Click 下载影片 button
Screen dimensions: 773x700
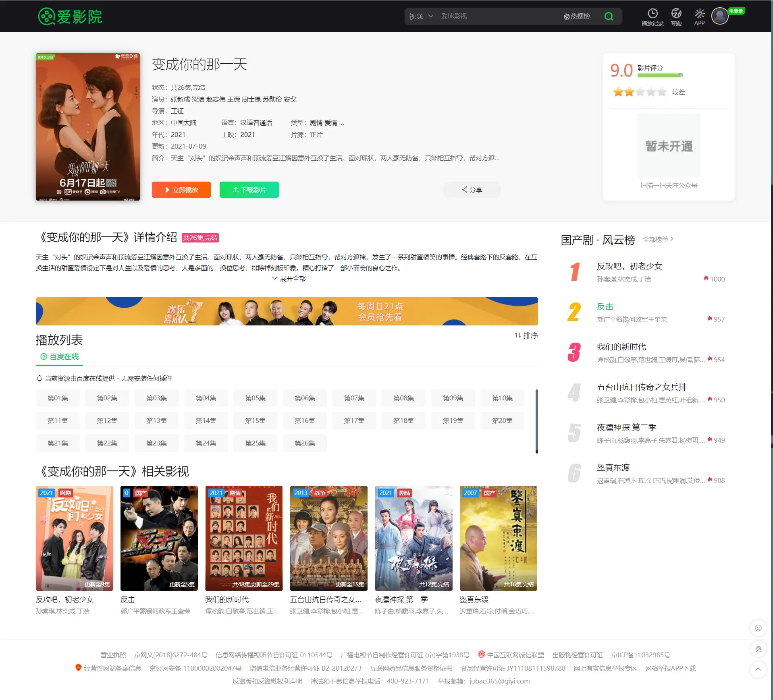(x=249, y=190)
